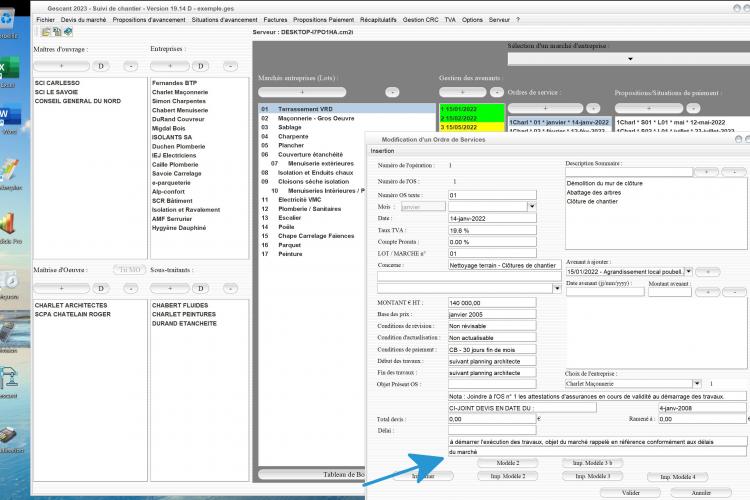Click the Conditions de paiement field
This screenshot has width=750, height=500.
[x=492, y=349]
